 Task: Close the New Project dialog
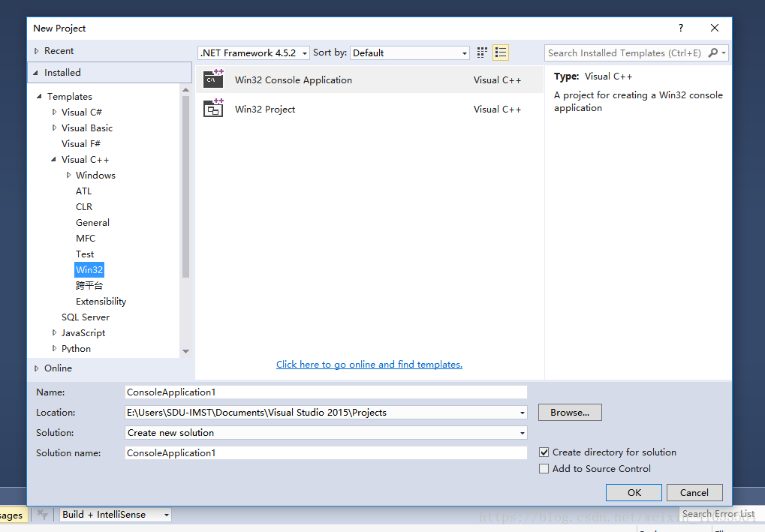point(714,28)
